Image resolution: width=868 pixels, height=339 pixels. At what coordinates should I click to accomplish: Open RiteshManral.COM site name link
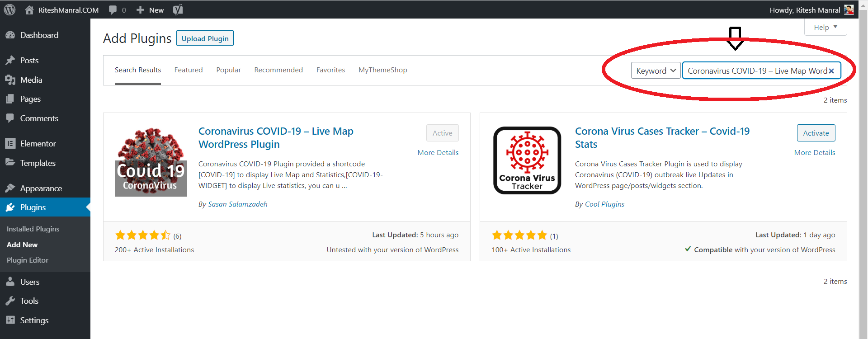(68, 10)
